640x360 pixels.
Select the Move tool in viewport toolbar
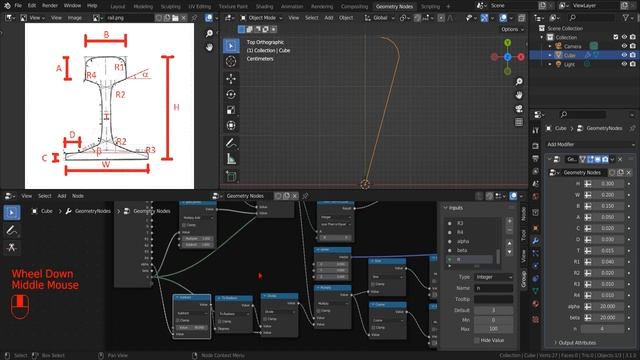231,79
